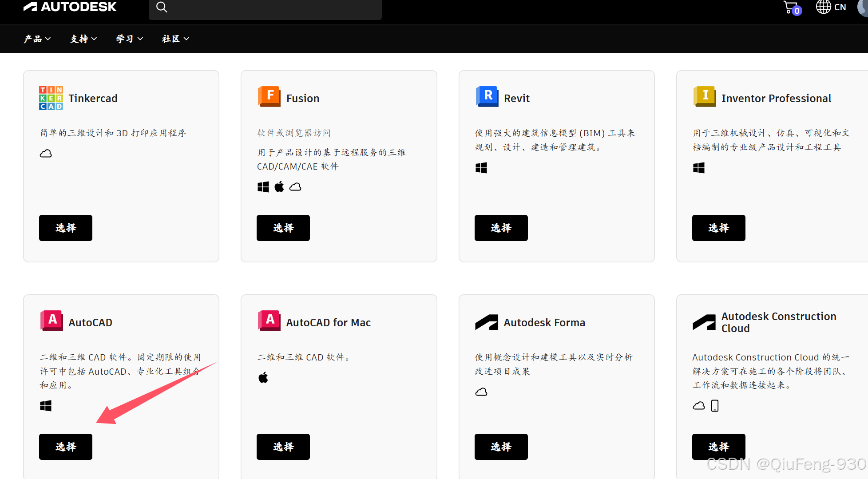Click the AutoCAD for Mac title text
Screen dimensions: 868x479
coord(328,323)
